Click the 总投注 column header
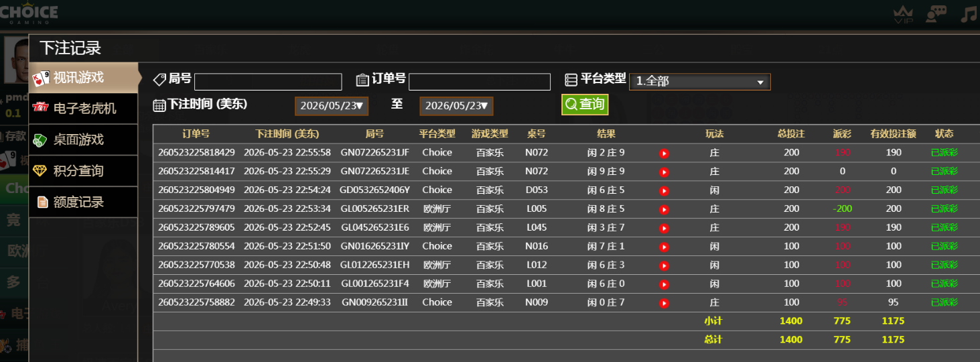 [x=791, y=134]
